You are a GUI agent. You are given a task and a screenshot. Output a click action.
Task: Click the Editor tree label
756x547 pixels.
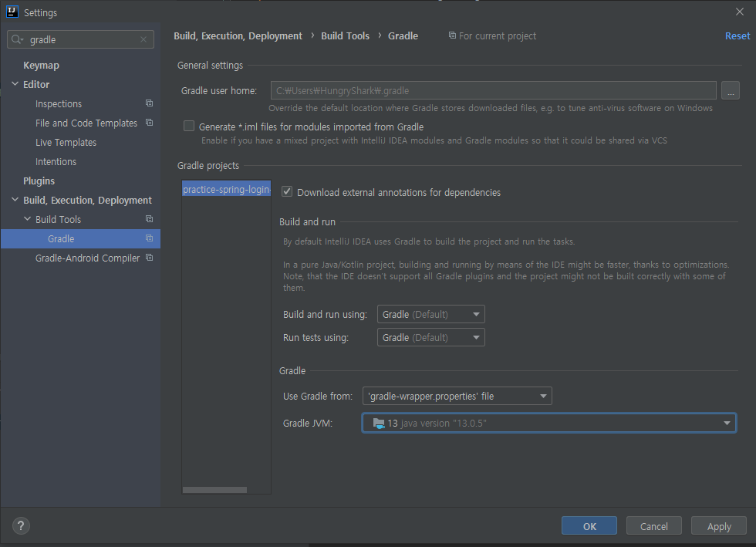(36, 84)
